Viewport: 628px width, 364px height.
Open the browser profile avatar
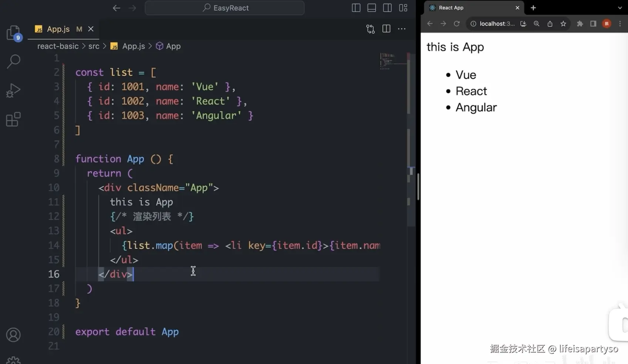point(607,24)
